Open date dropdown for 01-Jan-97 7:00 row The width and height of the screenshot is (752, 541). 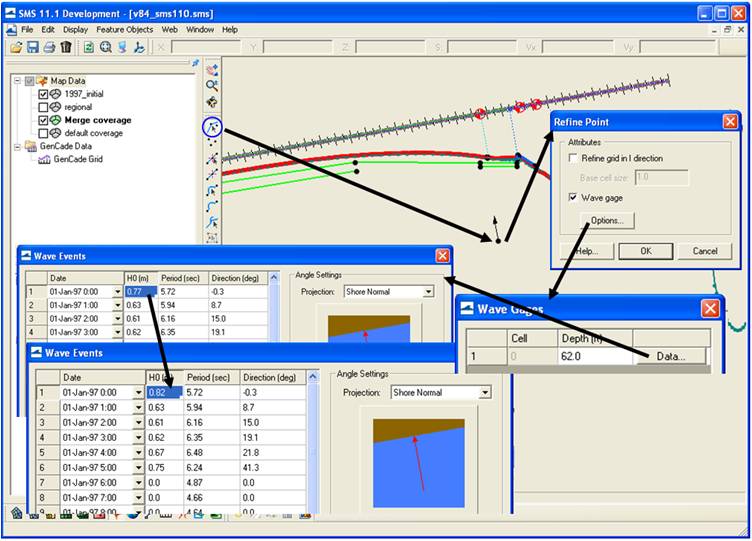click(x=139, y=497)
